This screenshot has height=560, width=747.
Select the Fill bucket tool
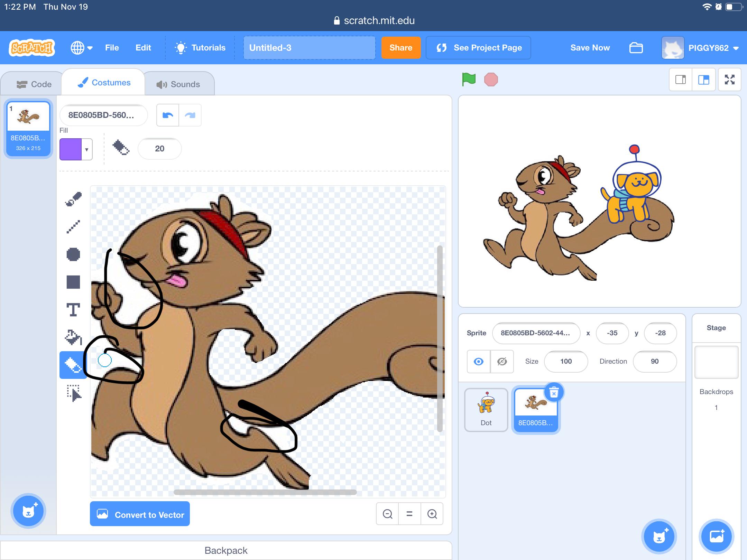point(73,337)
